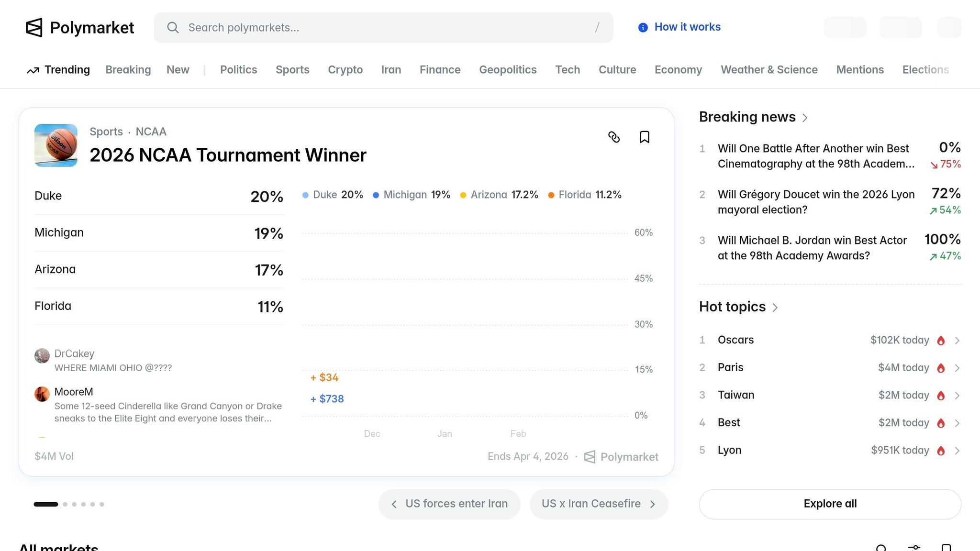Click DrCakey's profile avatar
Viewport: 980px width, 551px height.
tap(42, 356)
